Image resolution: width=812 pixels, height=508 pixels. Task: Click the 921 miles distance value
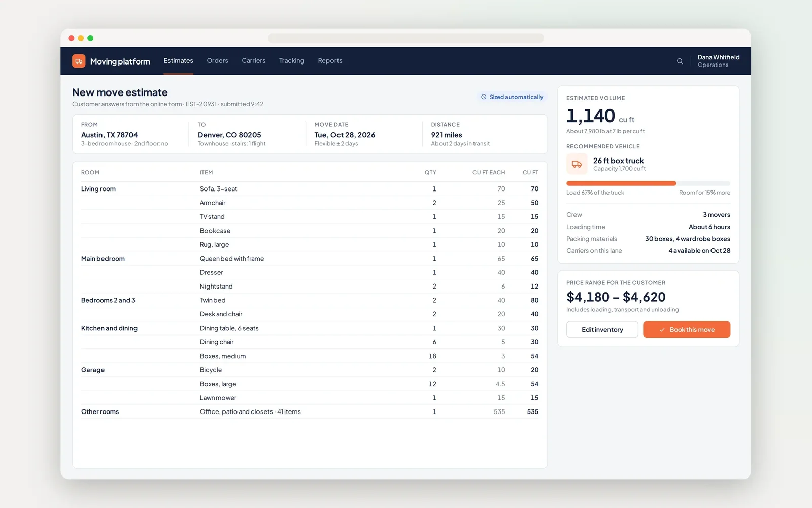(447, 135)
